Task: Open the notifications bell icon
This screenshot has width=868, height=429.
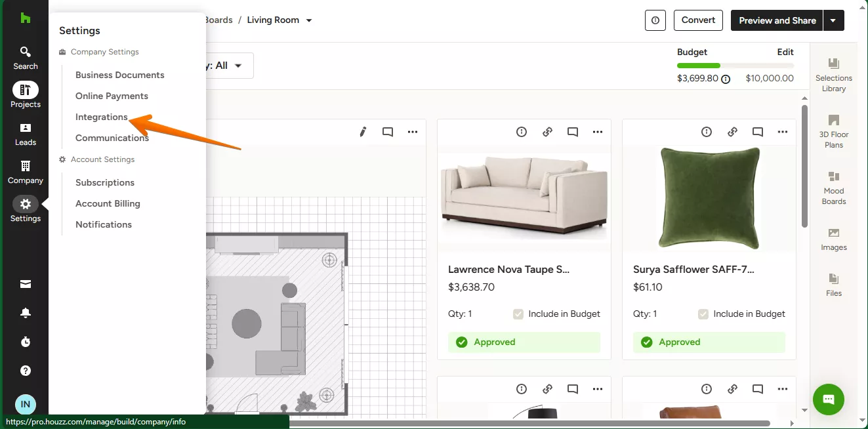Action: 26,313
